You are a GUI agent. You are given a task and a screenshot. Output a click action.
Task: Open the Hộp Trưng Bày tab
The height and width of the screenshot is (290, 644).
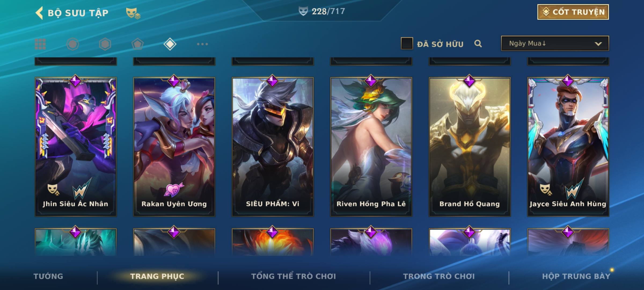576,276
